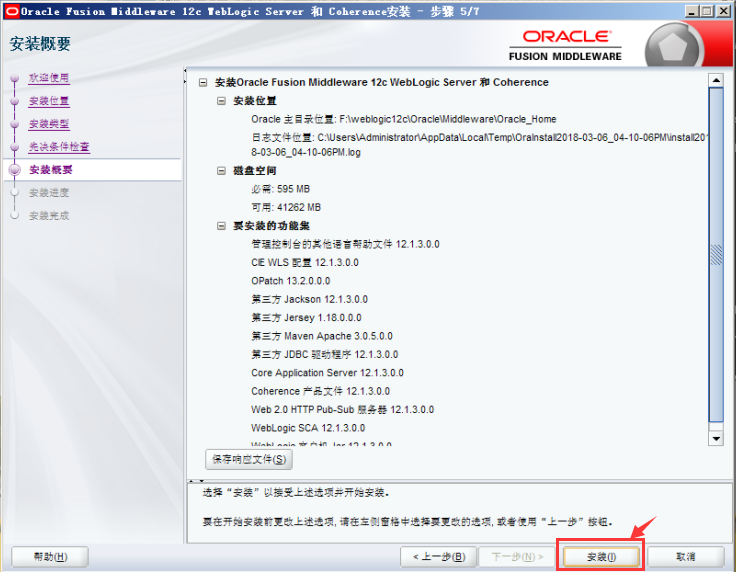This screenshot has height=572, width=736.
Task: Click the 保存响应文件 button
Action: (249, 459)
